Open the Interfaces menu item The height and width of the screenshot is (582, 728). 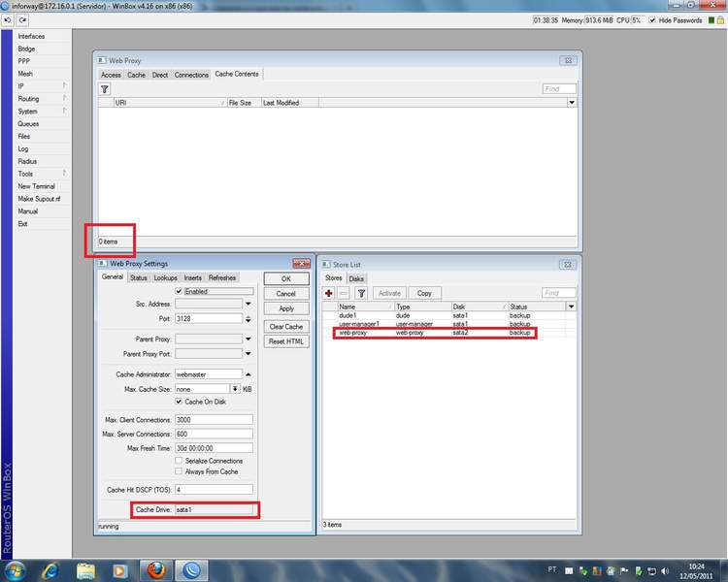tap(31, 36)
